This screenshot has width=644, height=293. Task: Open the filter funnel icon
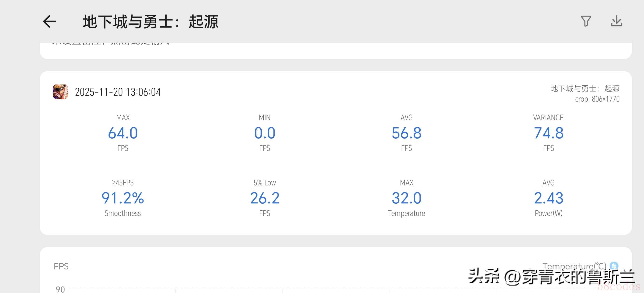(586, 21)
